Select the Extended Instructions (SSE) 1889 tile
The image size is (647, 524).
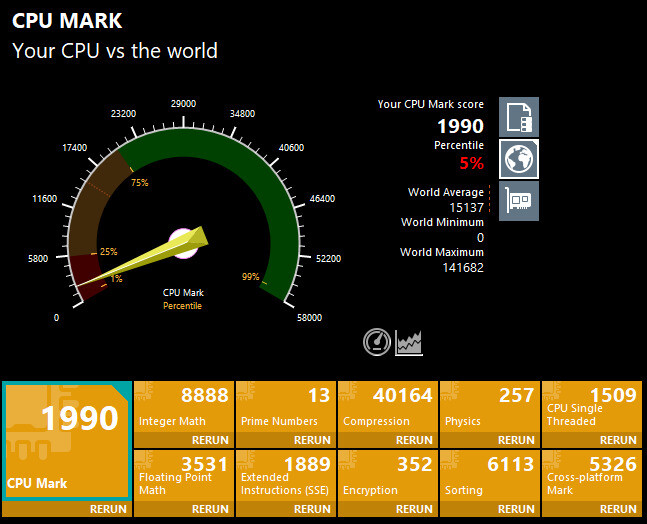286,476
